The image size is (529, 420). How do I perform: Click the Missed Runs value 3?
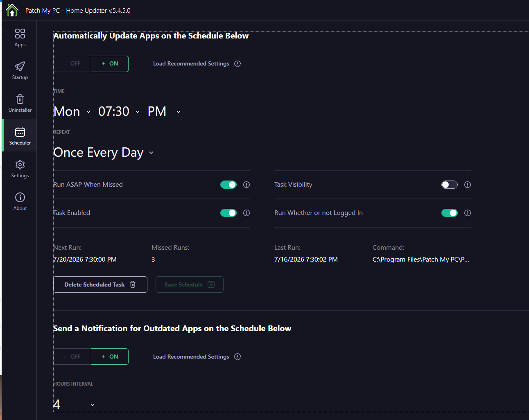(x=153, y=260)
